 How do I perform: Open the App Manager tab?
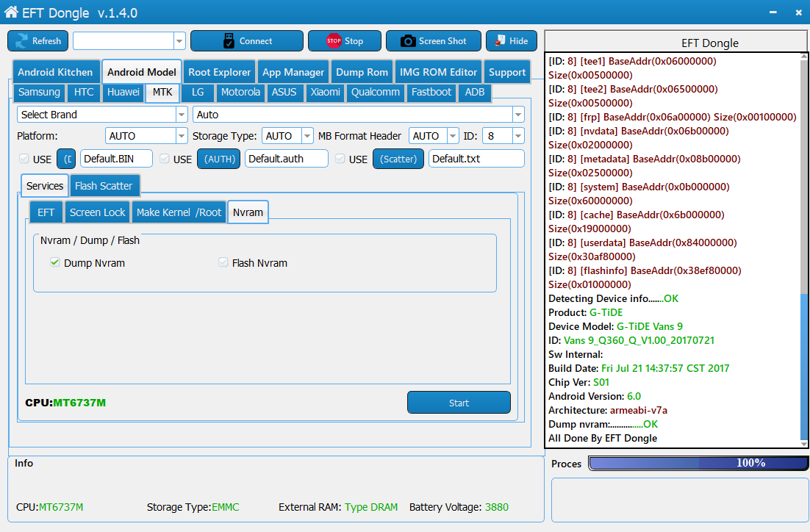(293, 72)
